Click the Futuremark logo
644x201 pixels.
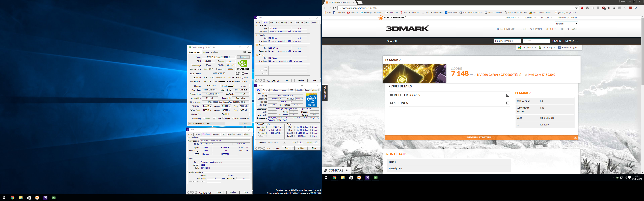point(392,18)
